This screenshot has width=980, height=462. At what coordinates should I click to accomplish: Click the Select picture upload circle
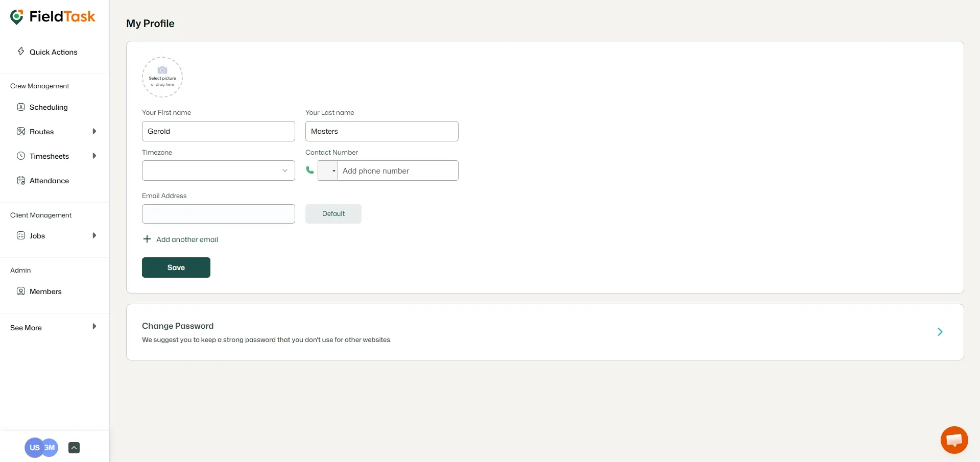[162, 77]
